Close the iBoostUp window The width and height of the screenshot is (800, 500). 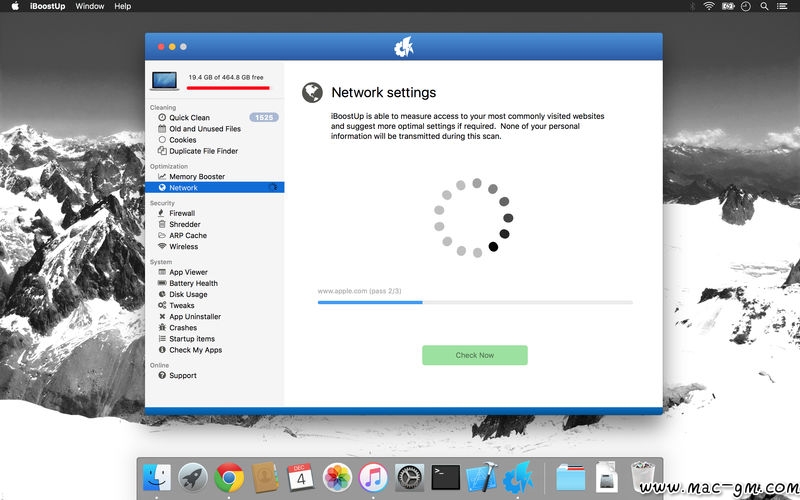161,47
